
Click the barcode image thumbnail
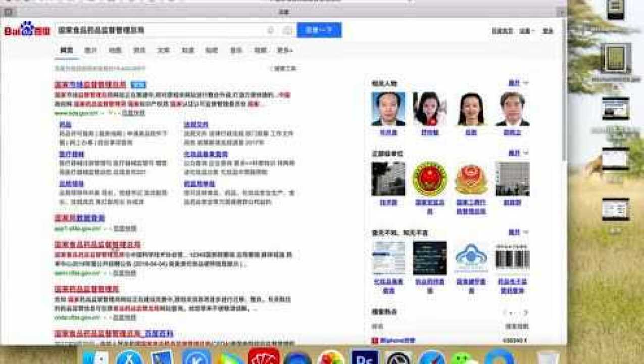point(513,258)
